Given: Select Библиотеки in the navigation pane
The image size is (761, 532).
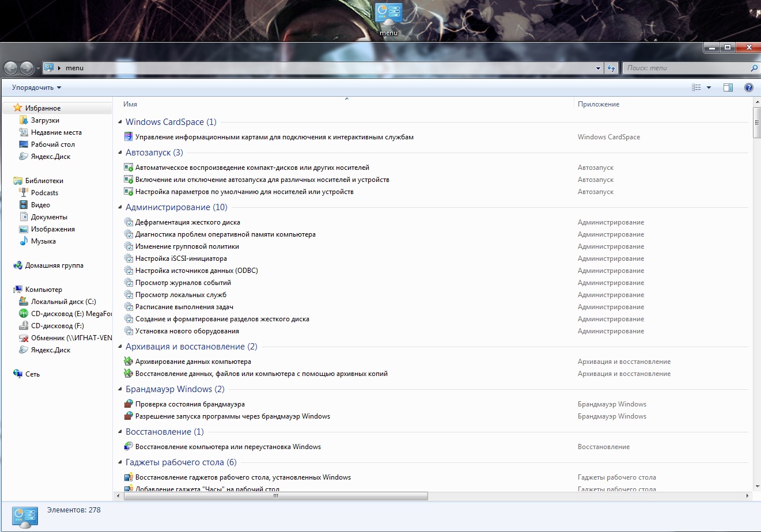Looking at the screenshot, I should point(44,181).
